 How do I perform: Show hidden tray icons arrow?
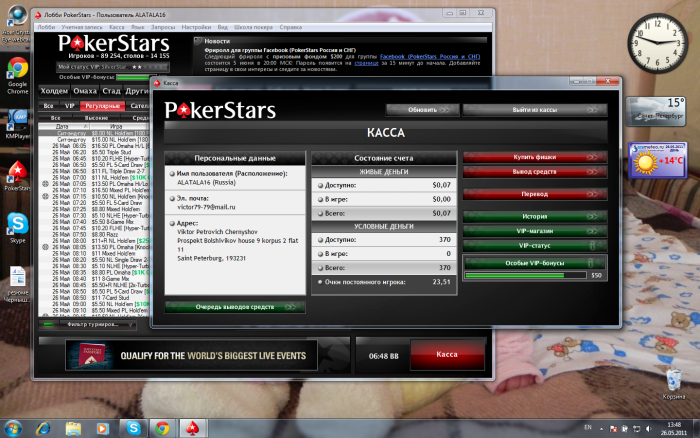601,429
